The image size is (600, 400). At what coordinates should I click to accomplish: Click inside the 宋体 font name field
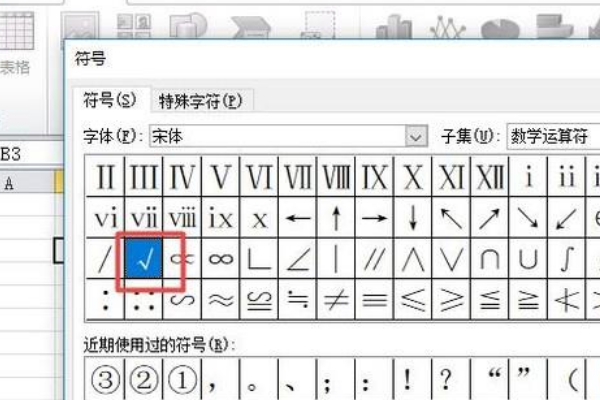coord(278,136)
